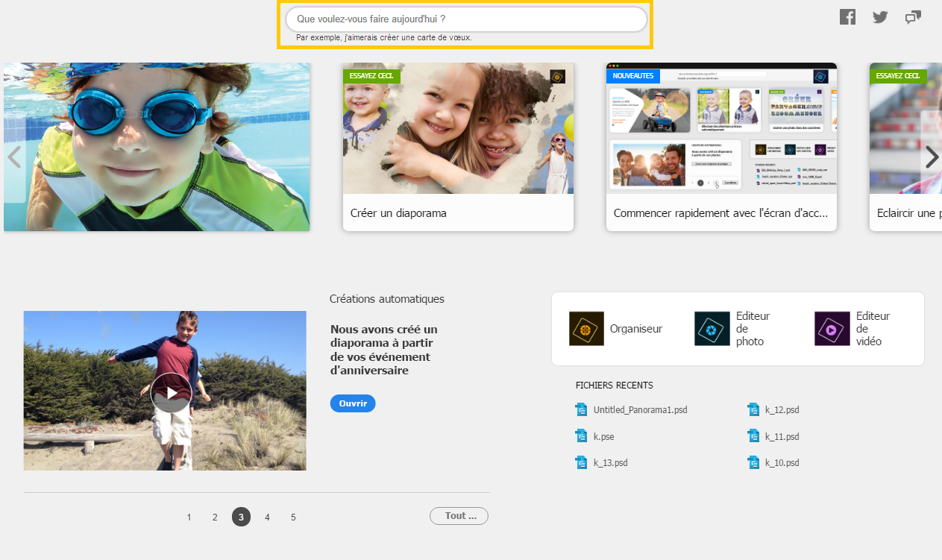Open the feedback chat bubbles icon
The image size is (942, 560).
click(913, 17)
